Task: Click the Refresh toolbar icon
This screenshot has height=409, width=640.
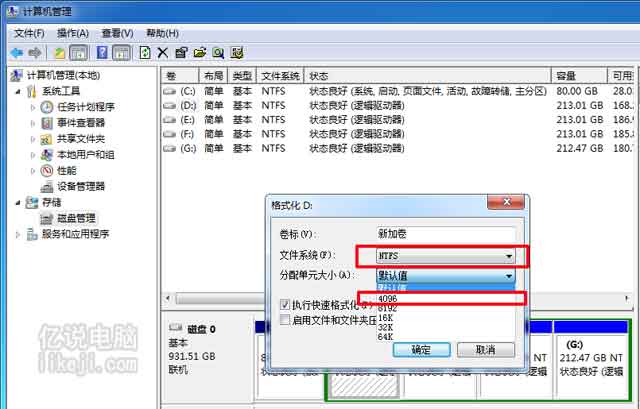Action: coord(146,52)
